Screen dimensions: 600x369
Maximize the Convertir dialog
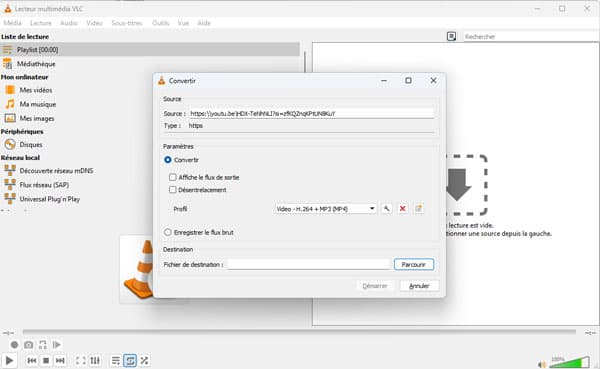[x=408, y=81]
